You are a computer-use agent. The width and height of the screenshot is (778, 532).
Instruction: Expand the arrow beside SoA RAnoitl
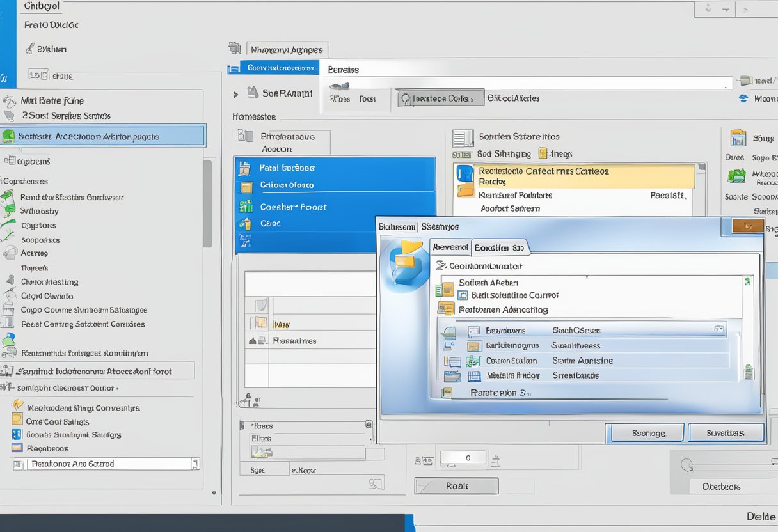pyautogui.click(x=236, y=94)
